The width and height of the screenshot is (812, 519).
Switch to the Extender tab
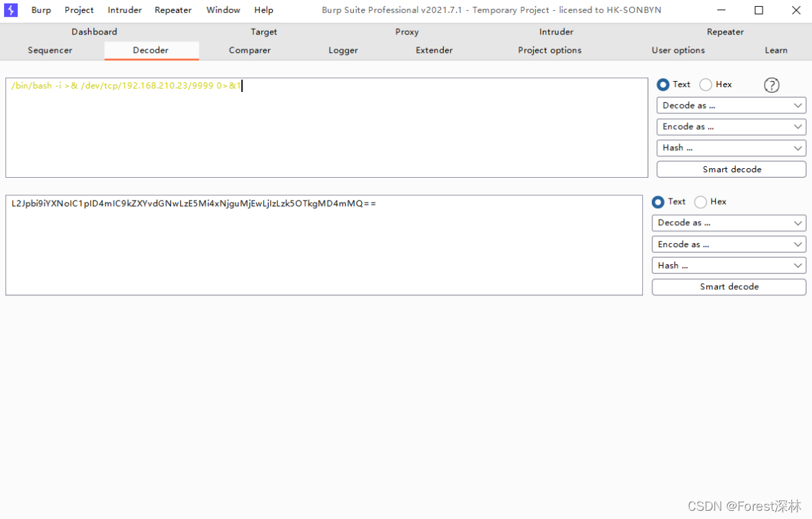pos(434,50)
